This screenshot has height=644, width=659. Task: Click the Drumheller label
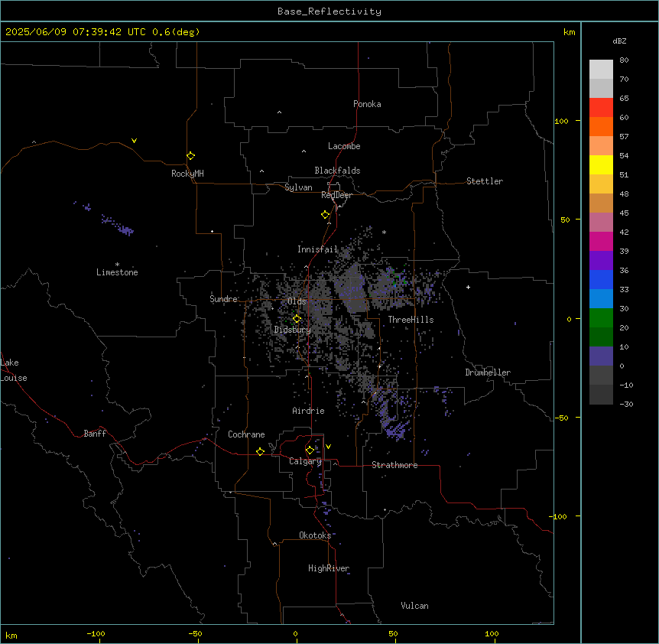coord(488,372)
